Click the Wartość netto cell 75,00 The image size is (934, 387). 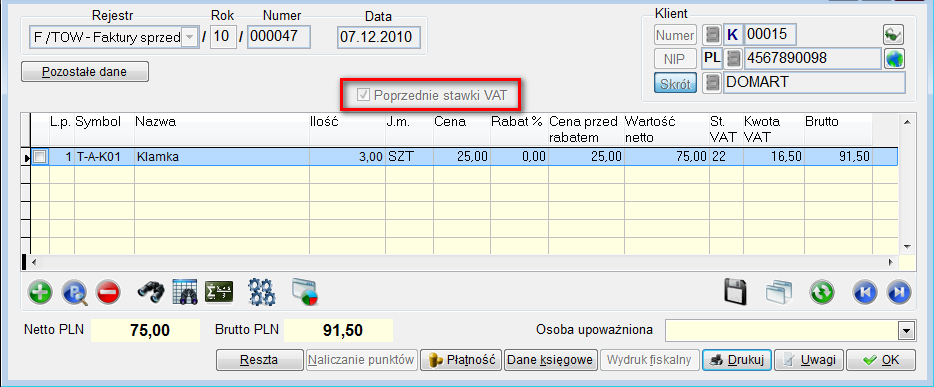click(x=667, y=157)
